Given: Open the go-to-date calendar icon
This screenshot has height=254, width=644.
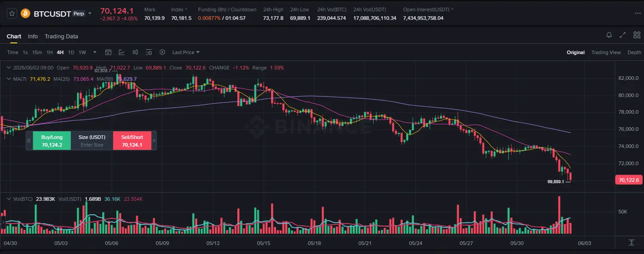Looking at the screenshot, I should [108, 52].
